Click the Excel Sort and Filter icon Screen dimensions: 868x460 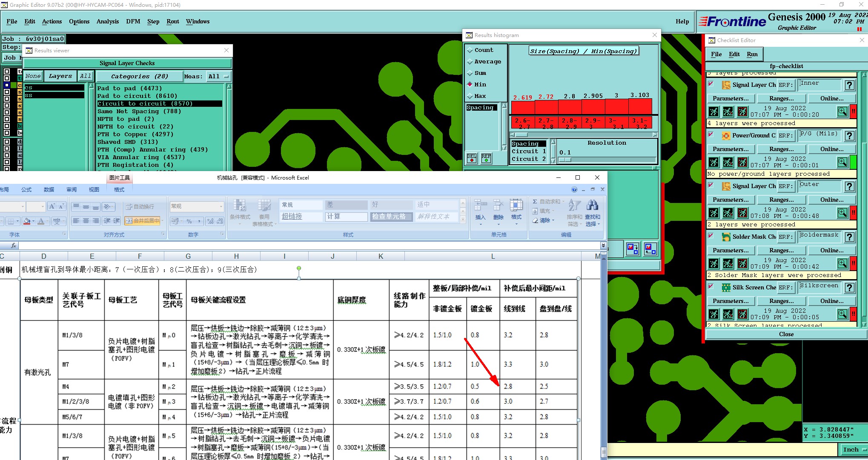point(574,206)
